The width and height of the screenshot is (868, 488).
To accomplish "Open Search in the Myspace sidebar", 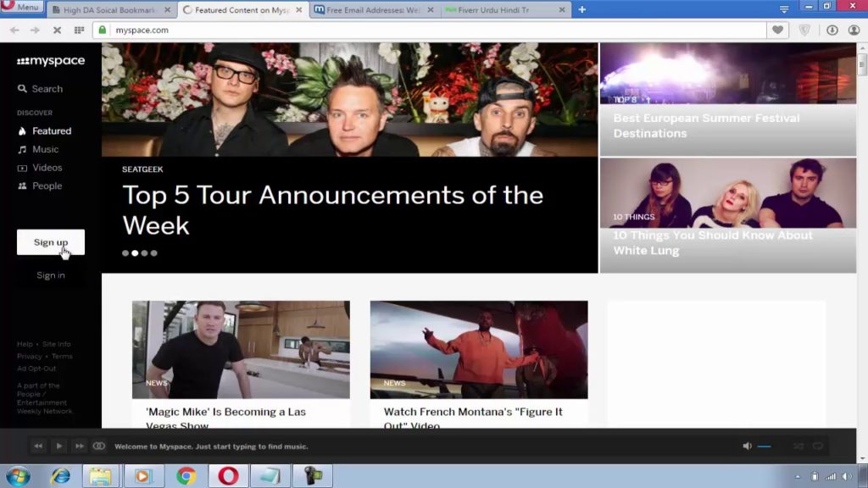I will (x=40, y=88).
